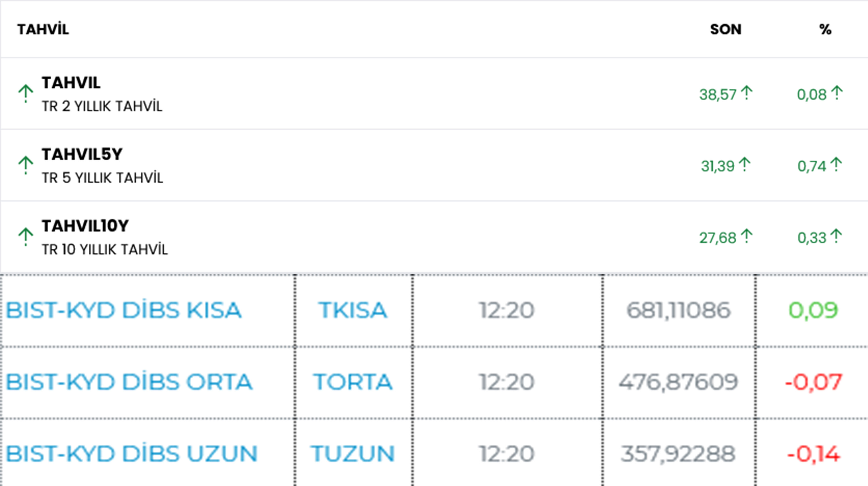Click the arrow next to 0,74 change
The height and width of the screenshot is (486, 868).
(x=836, y=165)
